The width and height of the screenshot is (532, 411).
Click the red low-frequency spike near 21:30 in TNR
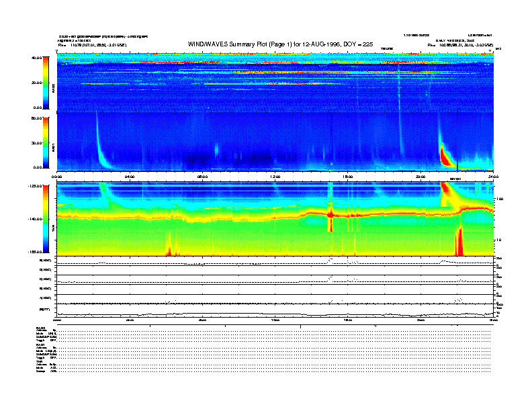[459, 242]
